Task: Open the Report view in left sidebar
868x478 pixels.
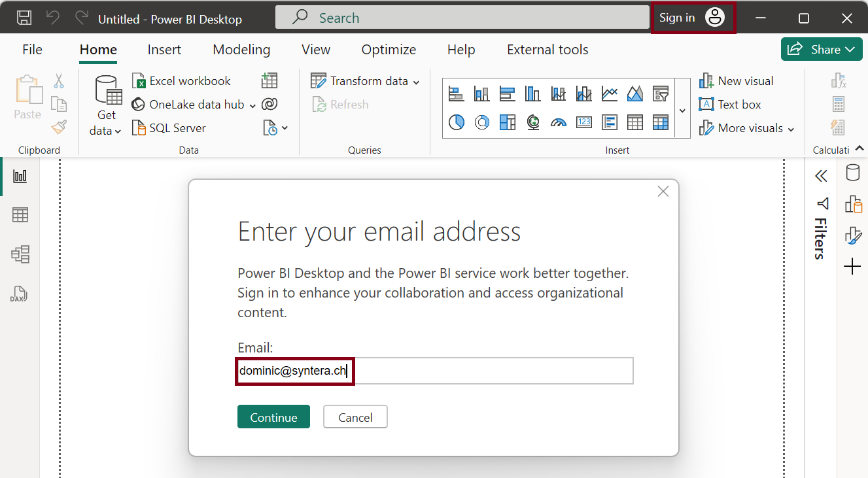Action: click(x=20, y=176)
